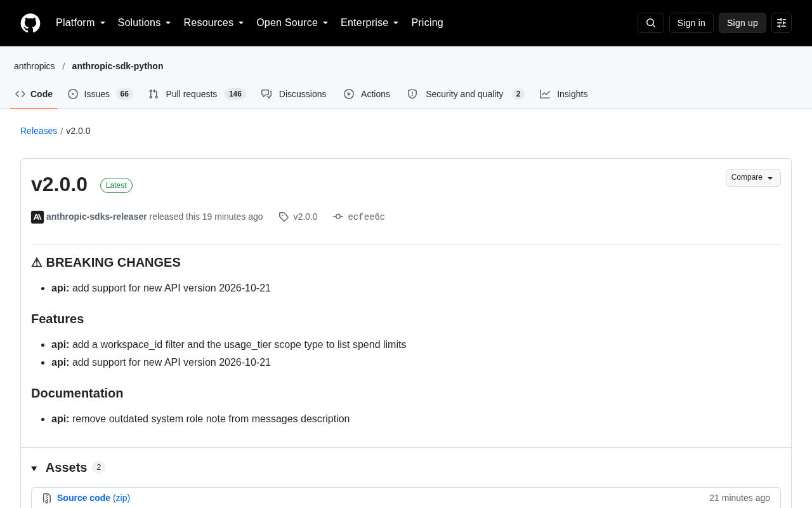
Task: Open the search magnifier icon
Action: click(651, 23)
